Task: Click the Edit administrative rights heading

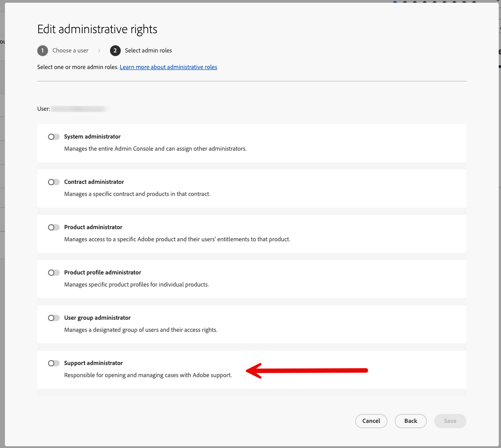Action: click(97, 30)
